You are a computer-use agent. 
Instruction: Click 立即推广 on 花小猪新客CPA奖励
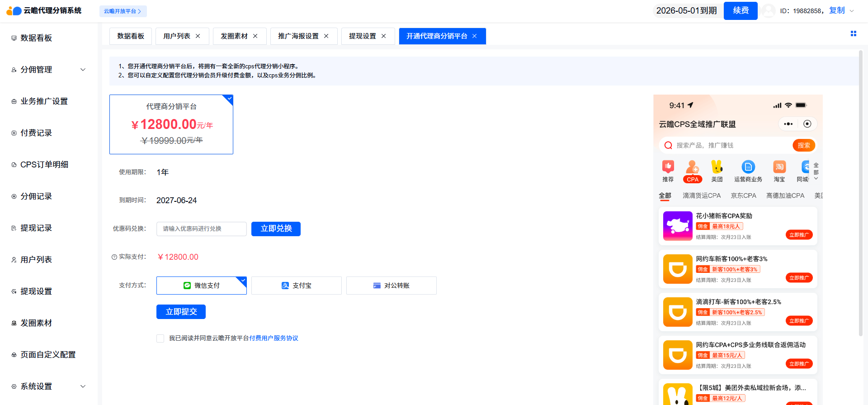(x=799, y=235)
